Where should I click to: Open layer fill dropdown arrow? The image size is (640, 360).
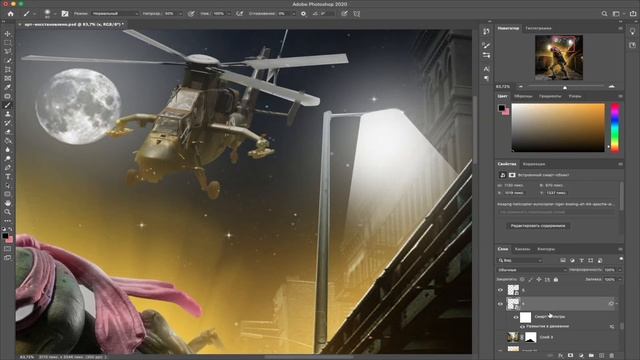point(620,280)
